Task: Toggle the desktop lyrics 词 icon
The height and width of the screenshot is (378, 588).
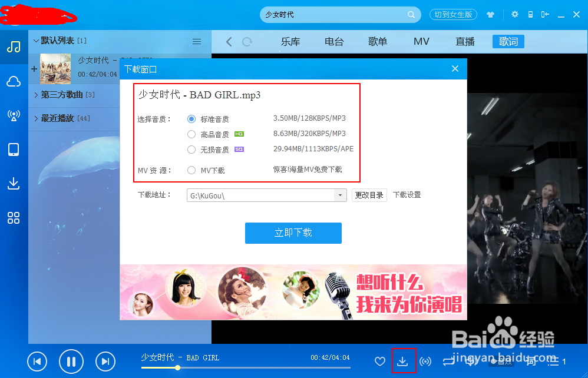Action: (531, 361)
